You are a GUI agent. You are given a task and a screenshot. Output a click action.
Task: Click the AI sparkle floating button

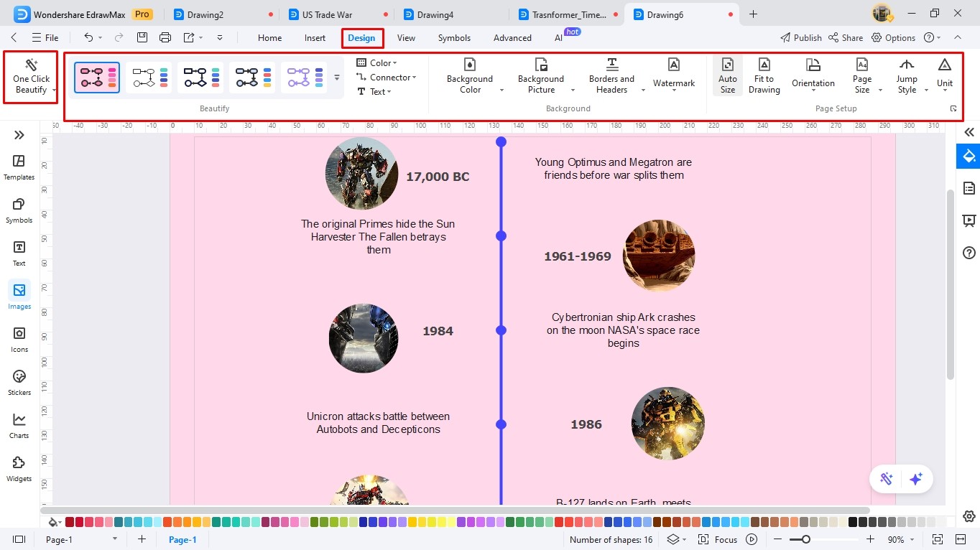coord(915,479)
